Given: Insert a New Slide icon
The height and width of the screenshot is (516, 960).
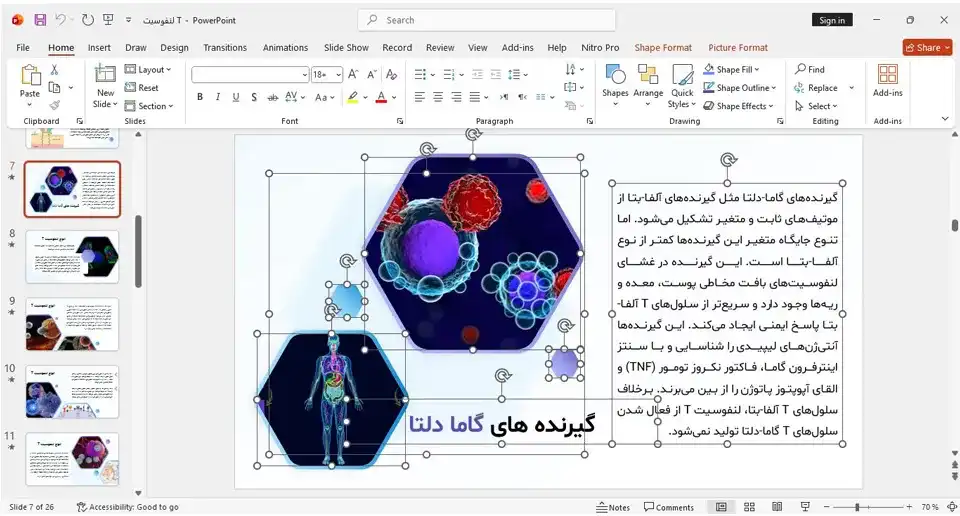Looking at the screenshot, I should (105, 75).
